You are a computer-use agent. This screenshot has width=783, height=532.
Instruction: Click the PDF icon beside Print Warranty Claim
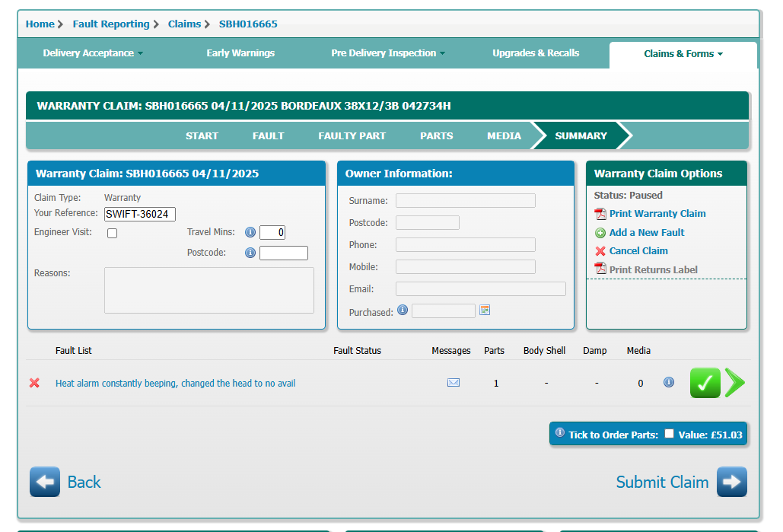(x=600, y=214)
